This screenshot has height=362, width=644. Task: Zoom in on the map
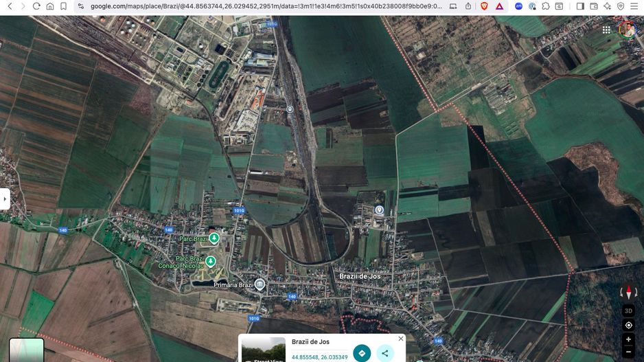(628, 339)
